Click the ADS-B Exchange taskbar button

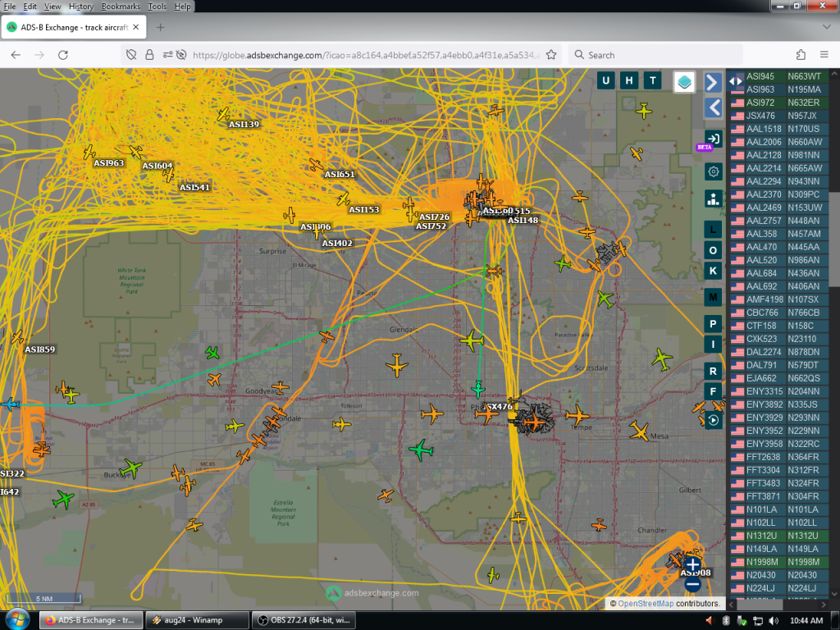point(91,620)
